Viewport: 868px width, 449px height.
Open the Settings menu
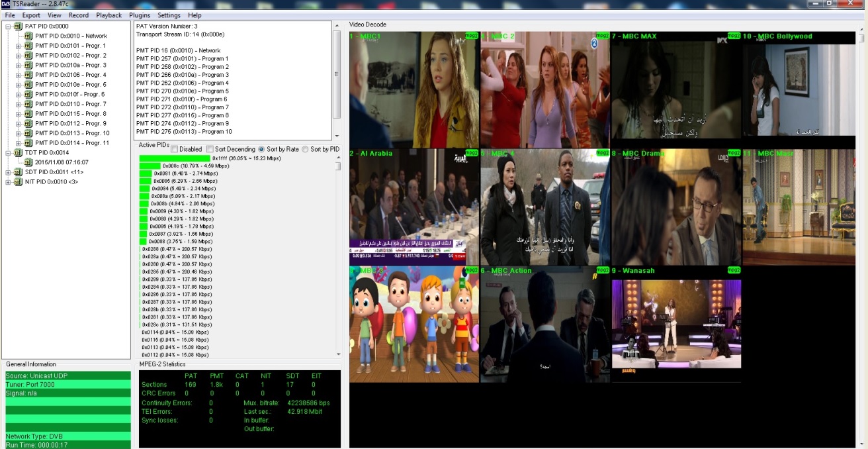tap(169, 15)
